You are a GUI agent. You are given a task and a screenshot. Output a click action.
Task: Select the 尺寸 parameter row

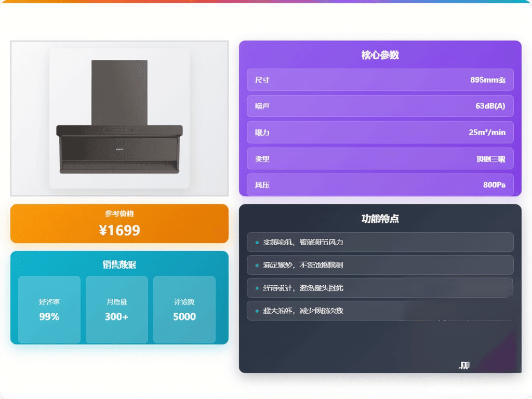click(x=380, y=80)
